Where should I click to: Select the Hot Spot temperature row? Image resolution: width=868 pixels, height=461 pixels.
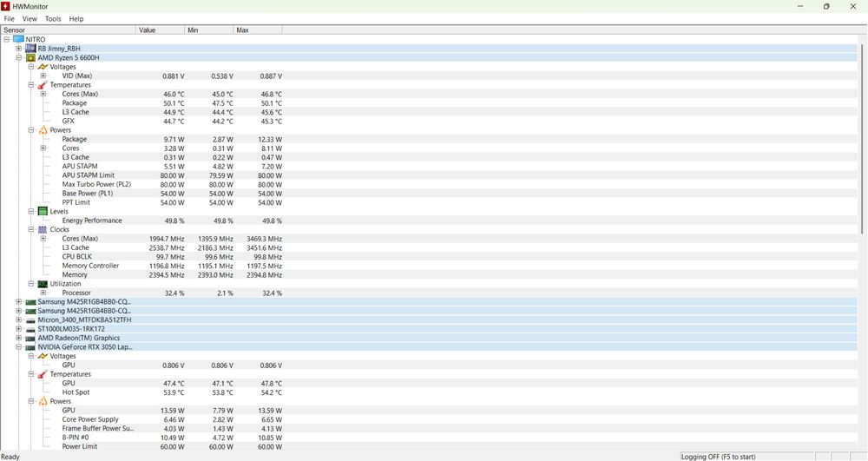(429, 392)
